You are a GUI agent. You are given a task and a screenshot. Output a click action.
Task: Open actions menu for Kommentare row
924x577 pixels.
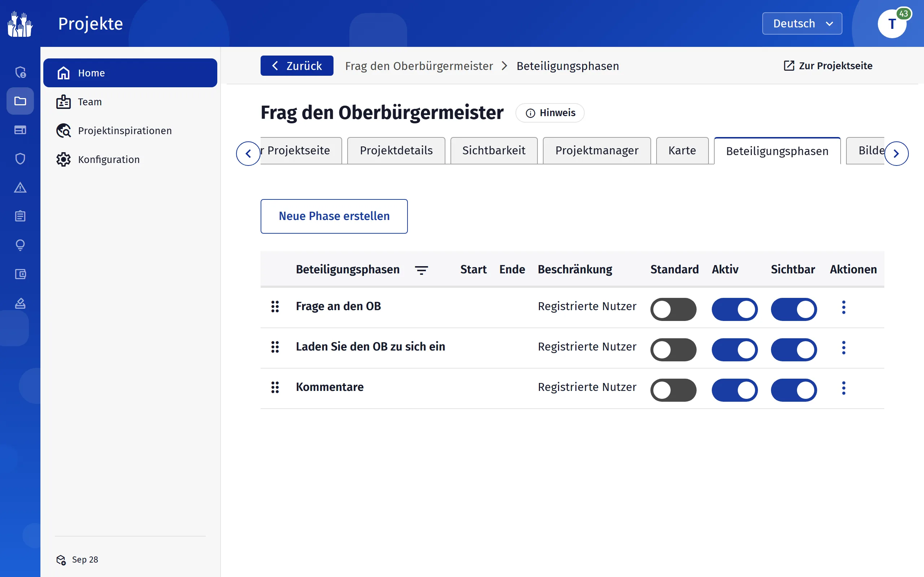[x=844, y=388]
